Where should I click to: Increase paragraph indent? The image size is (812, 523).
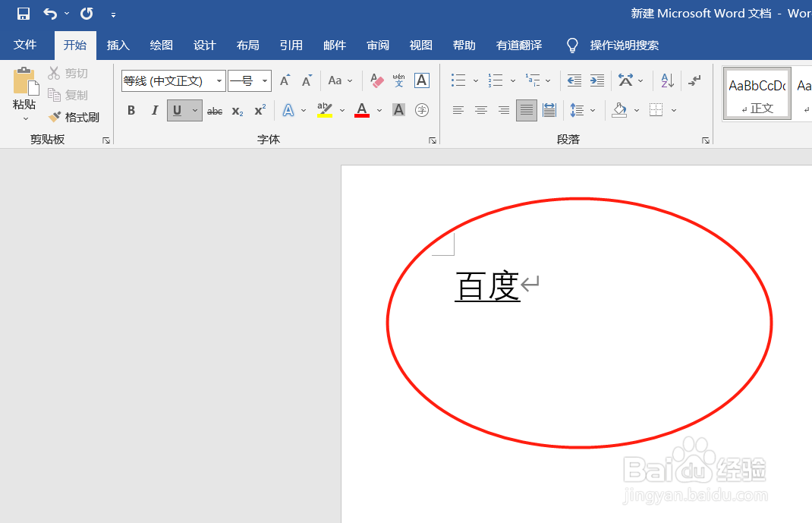click(597, 80)
